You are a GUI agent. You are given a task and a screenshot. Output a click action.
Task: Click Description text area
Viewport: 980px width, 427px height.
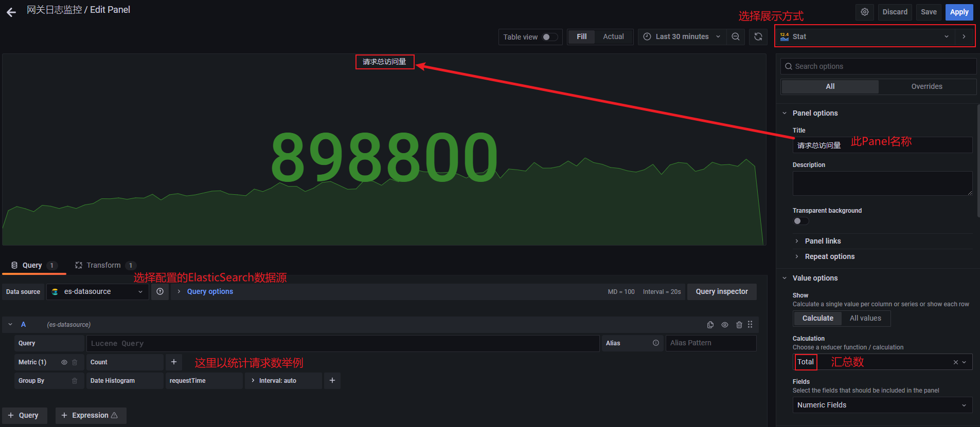click(882, 183)
